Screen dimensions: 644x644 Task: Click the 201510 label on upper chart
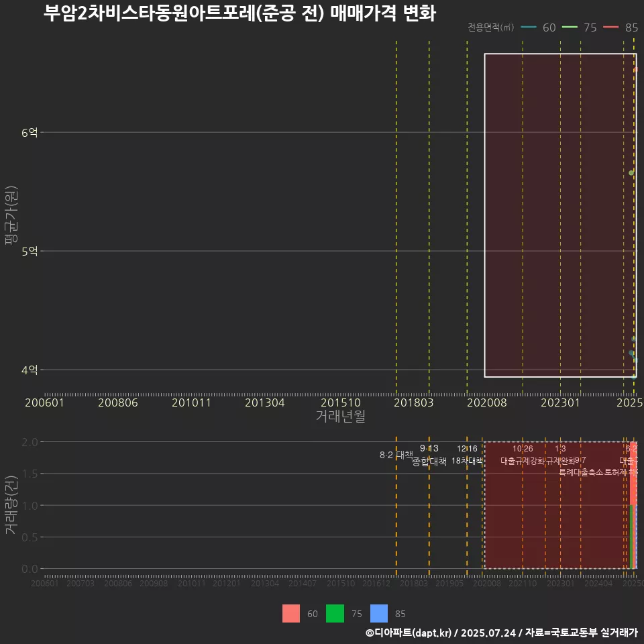(341, 402)
